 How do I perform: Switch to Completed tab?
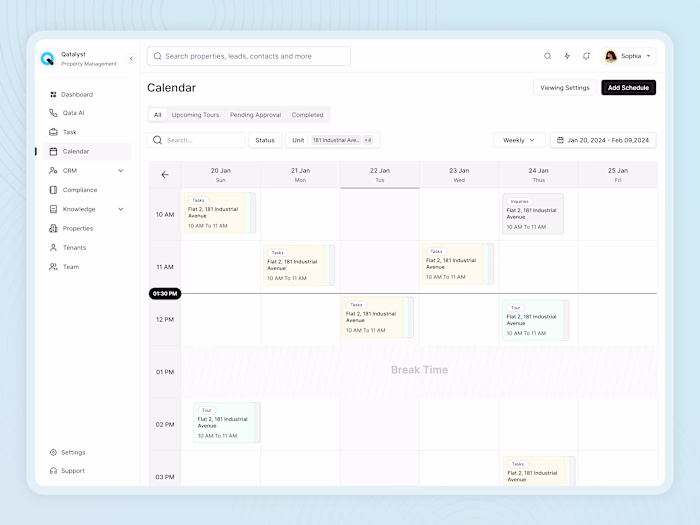pos(308,115)
